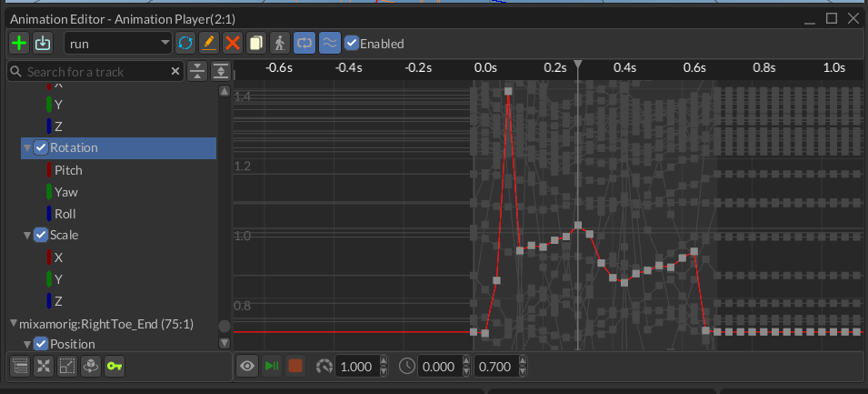Click the rotating cube icon

coord(91,367)
